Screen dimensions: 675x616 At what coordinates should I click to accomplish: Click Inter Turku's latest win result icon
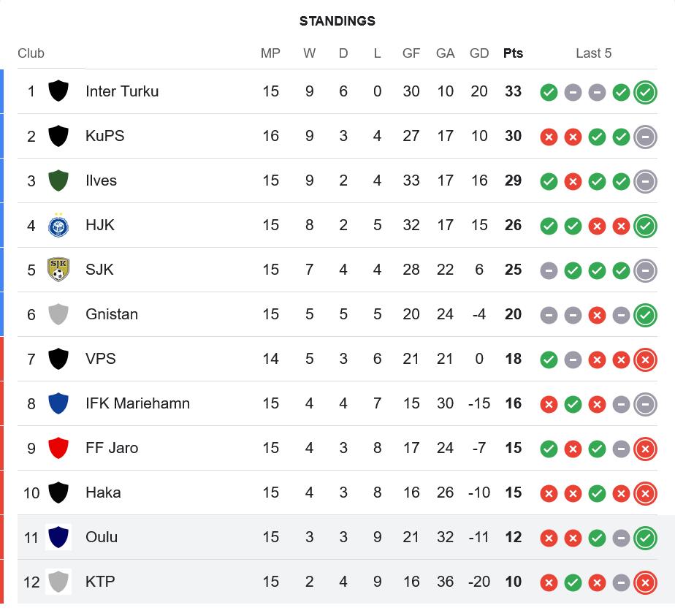(644, 92)
